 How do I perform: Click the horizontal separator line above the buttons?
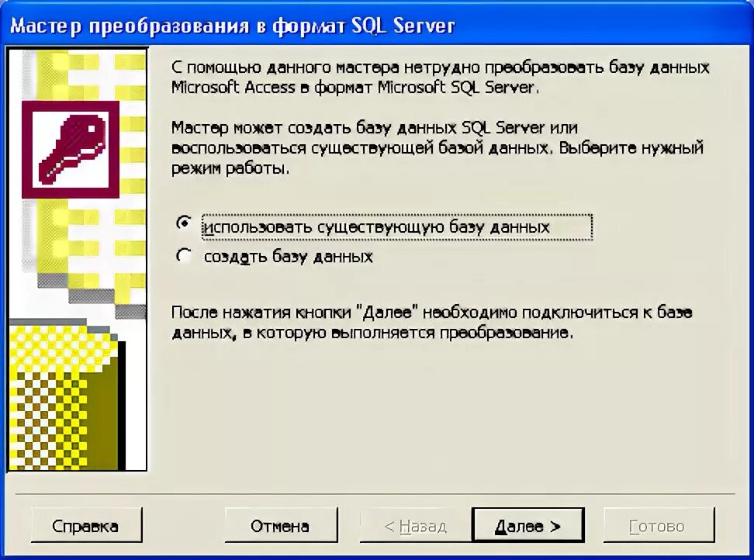pos(375,493)
